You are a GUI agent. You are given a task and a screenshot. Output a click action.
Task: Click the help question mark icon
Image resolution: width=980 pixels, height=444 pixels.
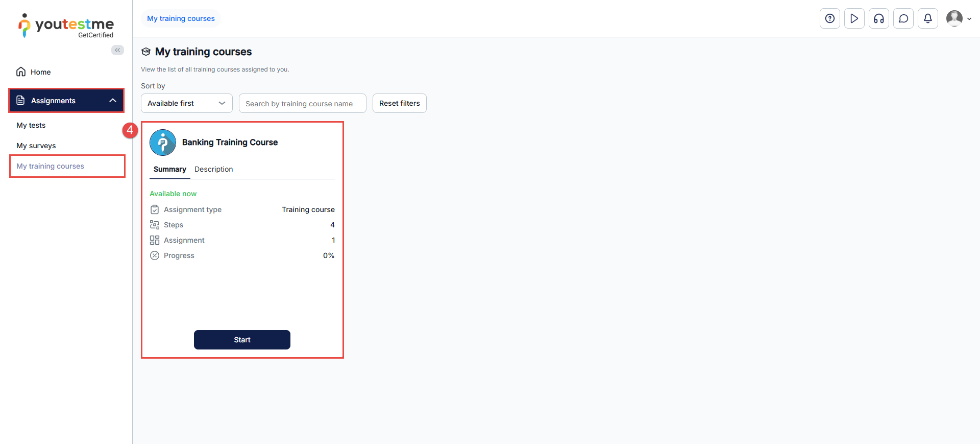[829, 19]
